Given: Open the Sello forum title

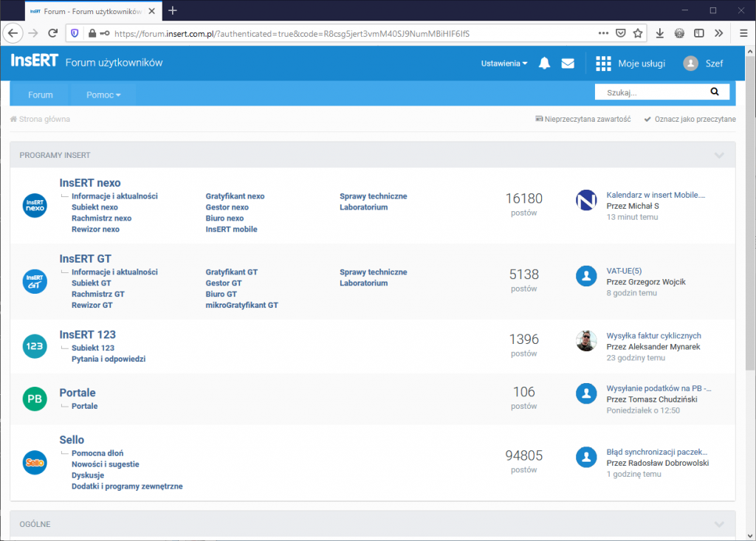Looking at the screenshot, I should 72,440.
